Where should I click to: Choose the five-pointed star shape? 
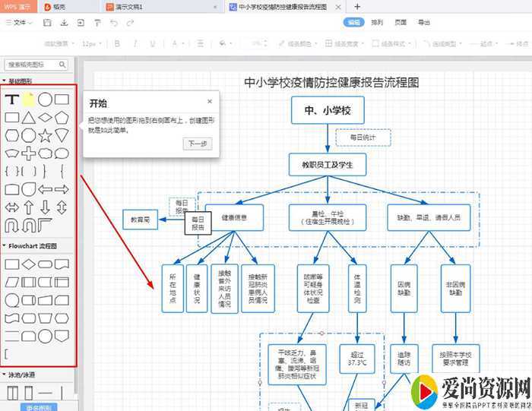(45, 135)
